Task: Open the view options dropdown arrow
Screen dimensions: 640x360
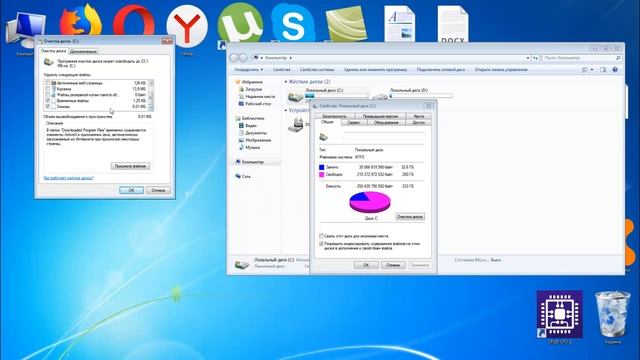Action: [x=592, y=70]
